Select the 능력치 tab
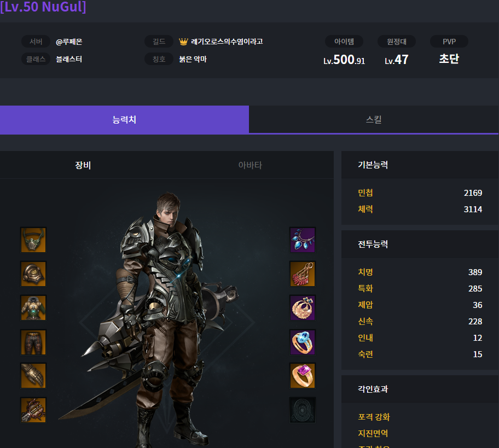 tap(124, 120)
